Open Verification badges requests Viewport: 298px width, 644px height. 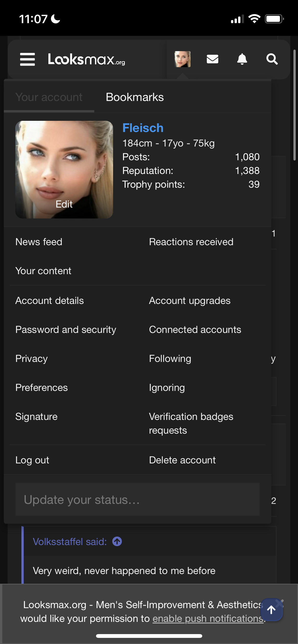pos(191,423)
